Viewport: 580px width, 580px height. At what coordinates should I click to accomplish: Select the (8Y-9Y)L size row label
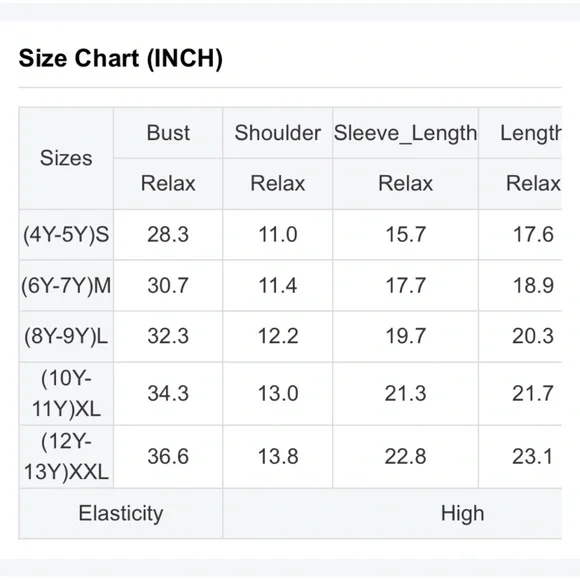pos(66,336)
